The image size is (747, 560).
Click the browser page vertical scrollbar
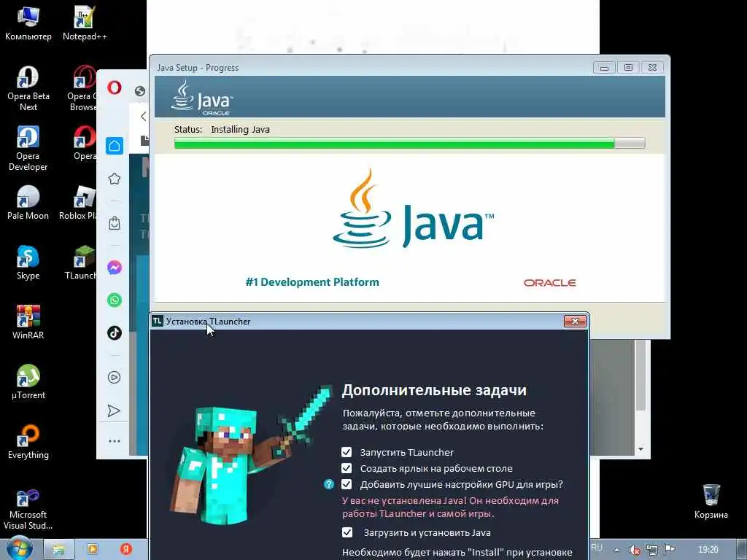pos(640,376)
